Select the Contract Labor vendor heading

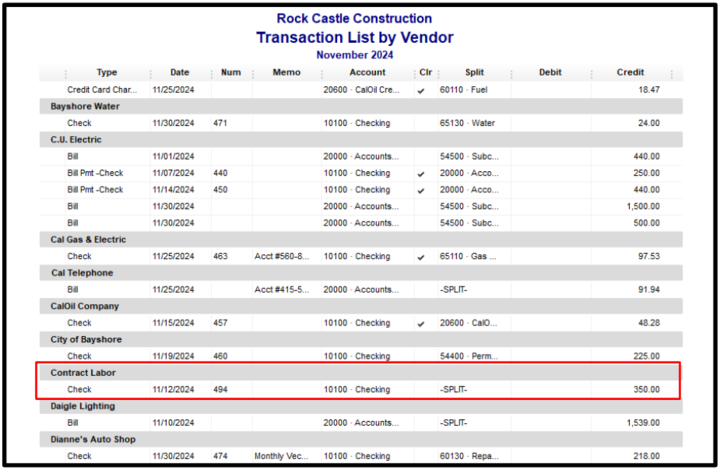(361, 373)
